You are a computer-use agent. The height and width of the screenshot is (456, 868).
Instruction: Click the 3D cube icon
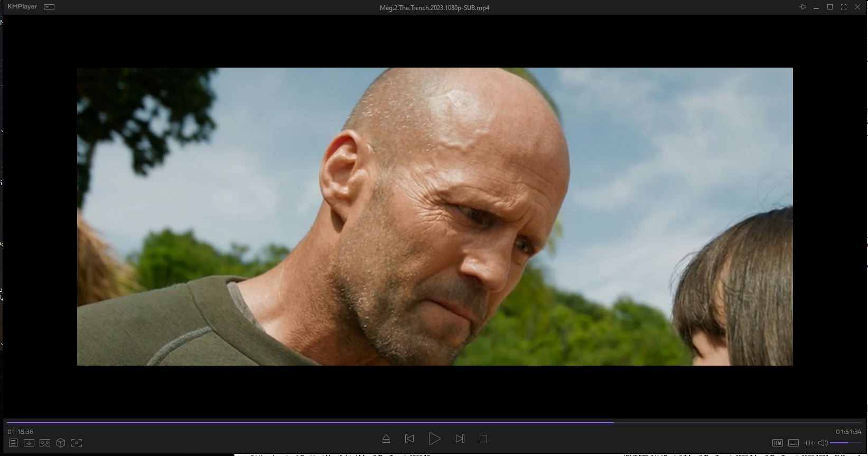pos(61,443)
